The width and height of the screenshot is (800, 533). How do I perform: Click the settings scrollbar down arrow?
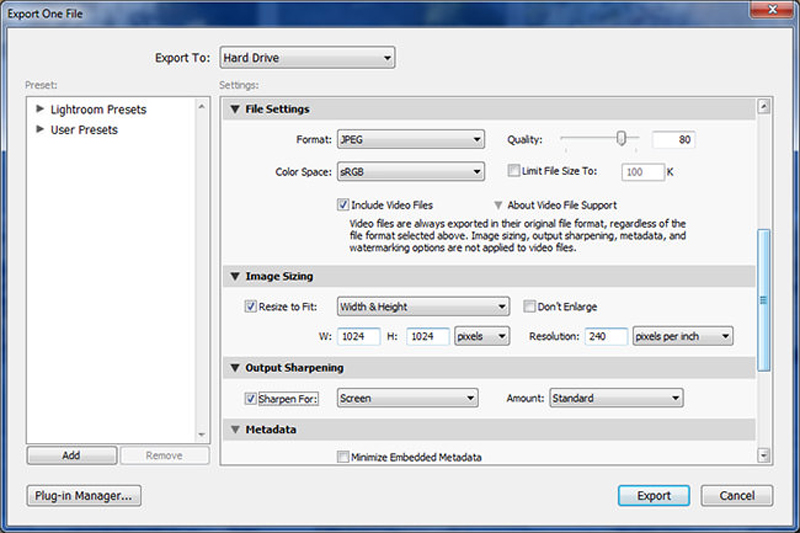click(x=764, y=455)
